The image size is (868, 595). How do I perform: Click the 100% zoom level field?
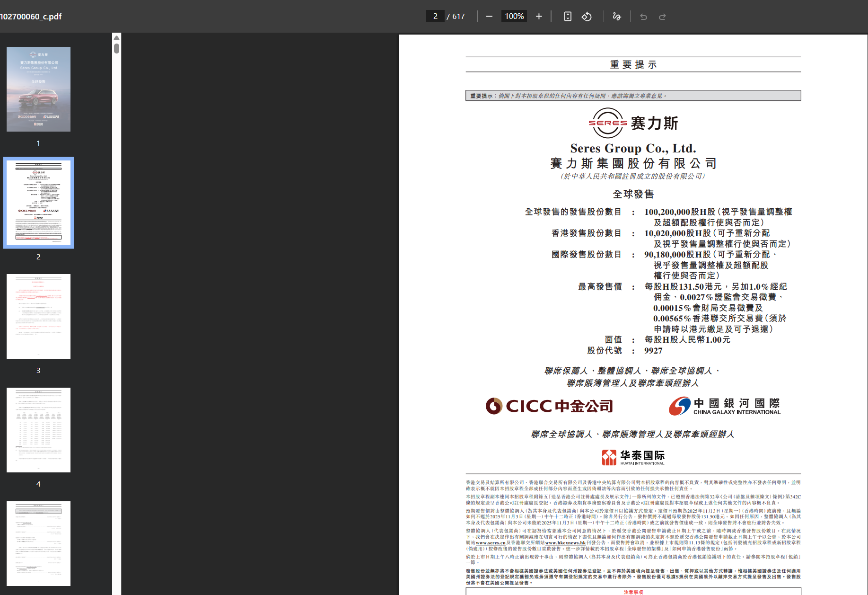click(x=514, y=17)
